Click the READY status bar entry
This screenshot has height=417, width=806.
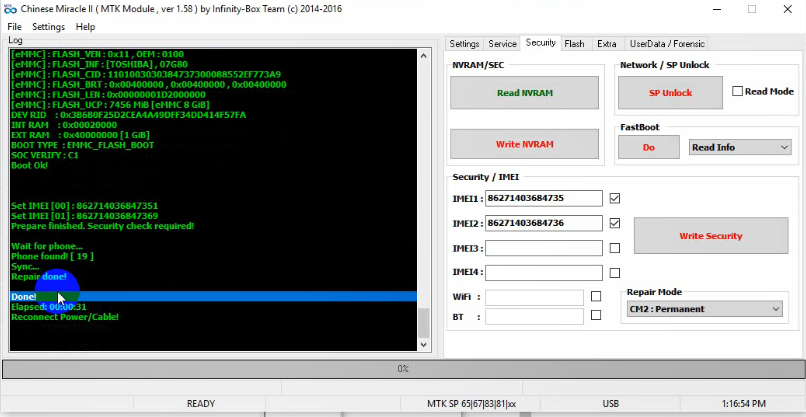click(201, 404)
